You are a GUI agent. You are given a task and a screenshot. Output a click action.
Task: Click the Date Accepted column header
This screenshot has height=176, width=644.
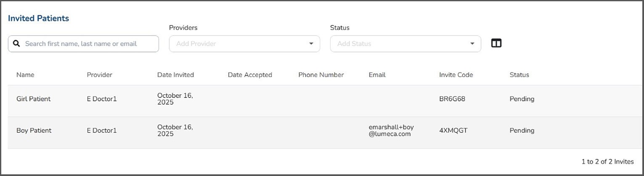pos(250,75)
